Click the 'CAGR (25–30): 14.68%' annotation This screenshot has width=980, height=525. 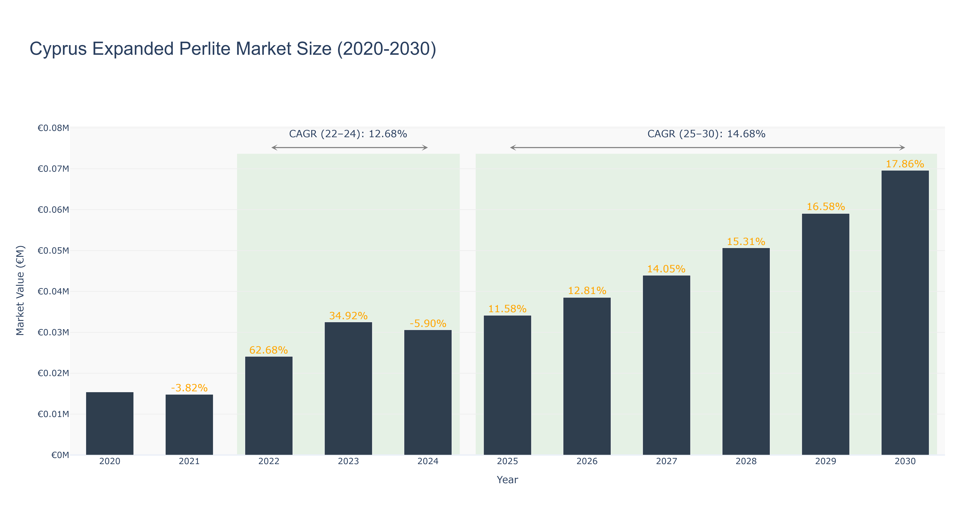pos(706,134)
